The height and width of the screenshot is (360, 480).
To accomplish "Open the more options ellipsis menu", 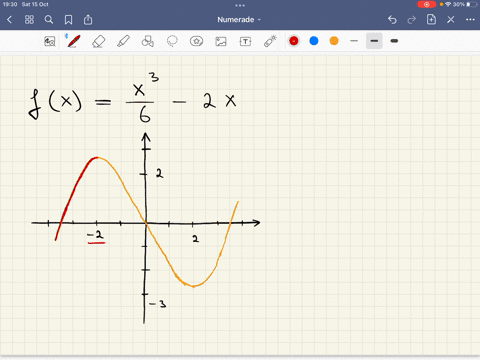I will (470, 20).
